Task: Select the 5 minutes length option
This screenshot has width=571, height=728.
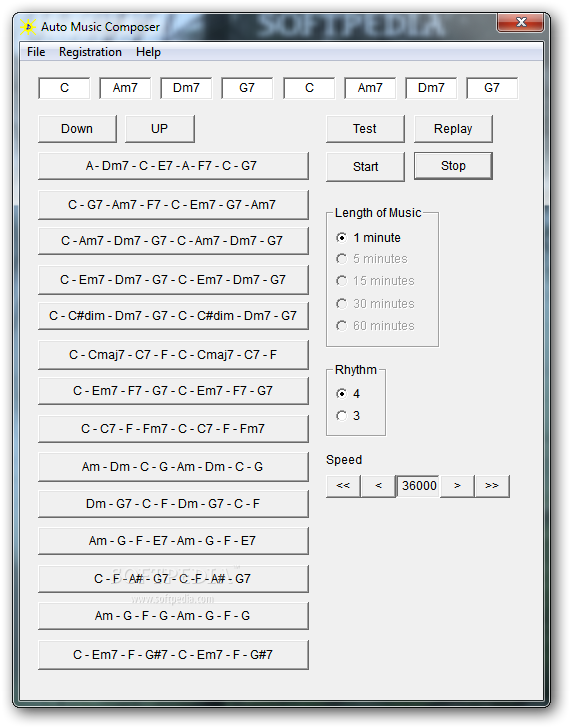Action: tap(372, 259)
